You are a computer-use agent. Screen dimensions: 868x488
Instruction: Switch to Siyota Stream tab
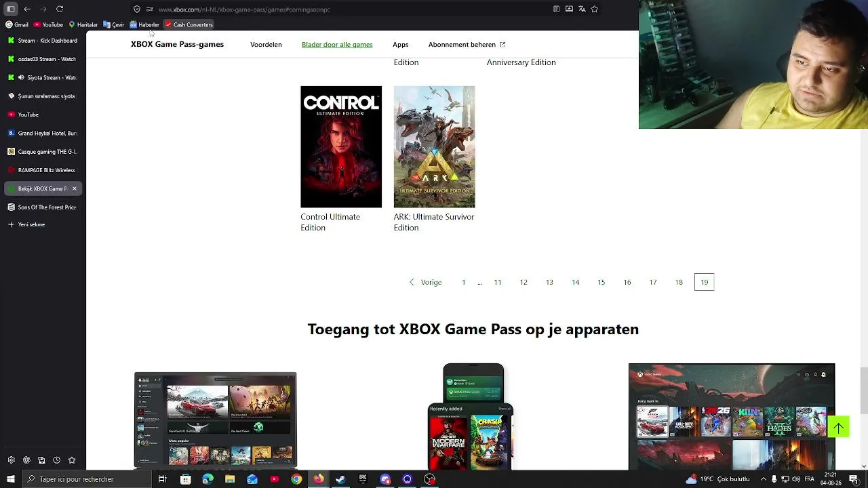click(x=43, y=77)
